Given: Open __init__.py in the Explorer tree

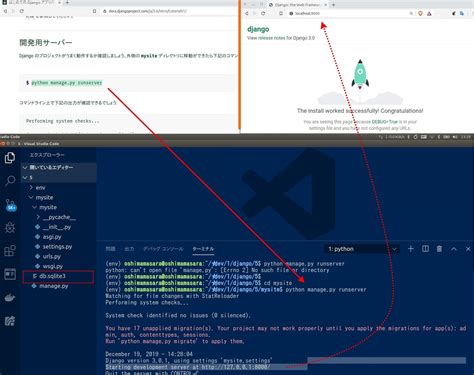Looking at the screenshot, I should [x=59, y=227].
